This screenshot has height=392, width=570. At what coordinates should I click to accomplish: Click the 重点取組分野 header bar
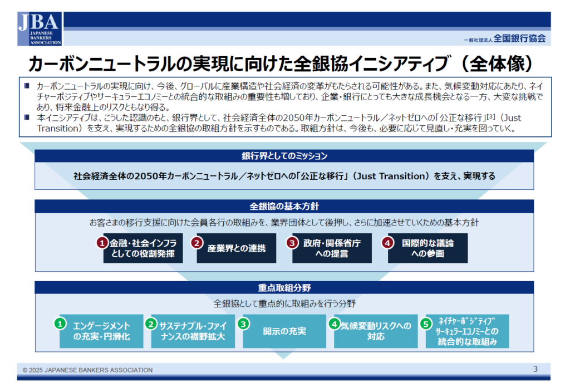point(284,288)
